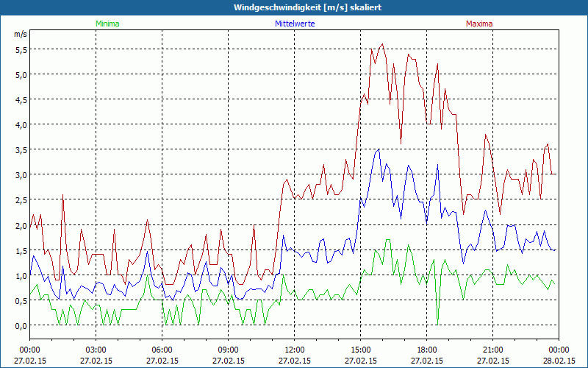Click the 3,0 y-axis value
This screenshot has height=368, width=588.
[21, 175]
